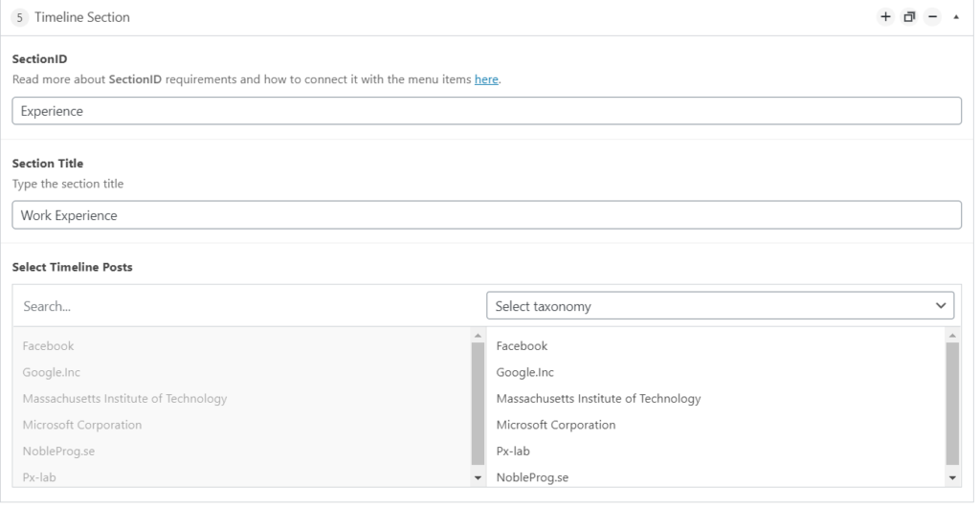Click the right list scroll down arrow
This screenshot has width=980, height=507.
click(952, 478)
